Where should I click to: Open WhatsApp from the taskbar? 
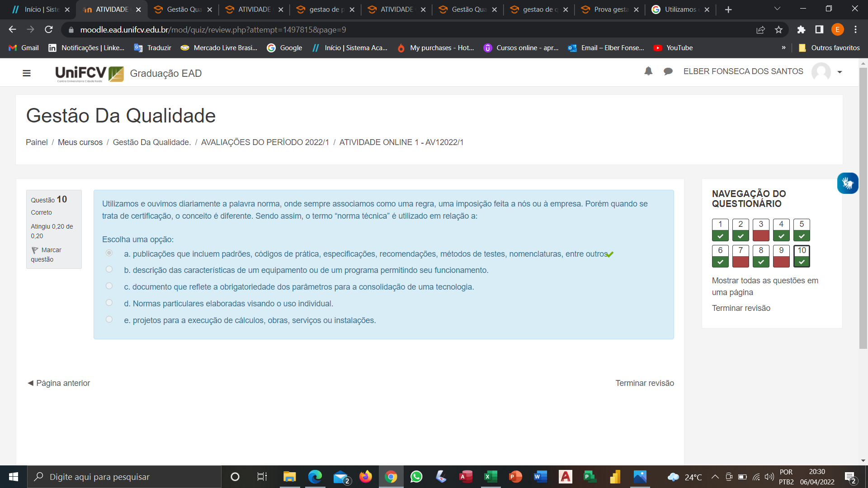click(x=415, y=477)
